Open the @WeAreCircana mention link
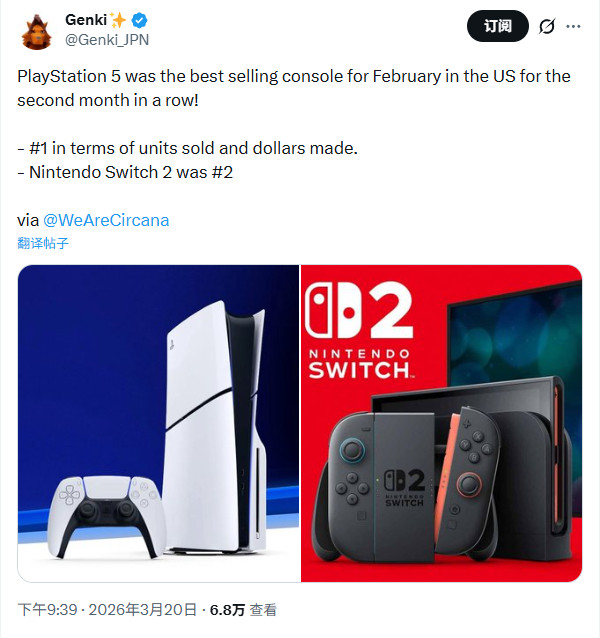Screen dimensions: 600x638 [x=106, y=220]
